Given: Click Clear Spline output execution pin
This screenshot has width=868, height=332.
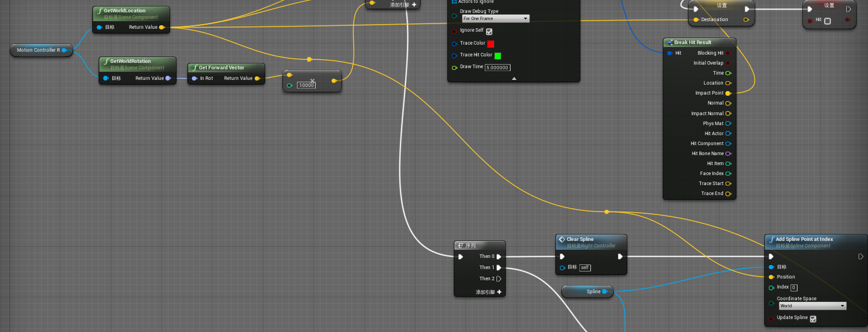Looking at the screenshot, I should 620,256.
